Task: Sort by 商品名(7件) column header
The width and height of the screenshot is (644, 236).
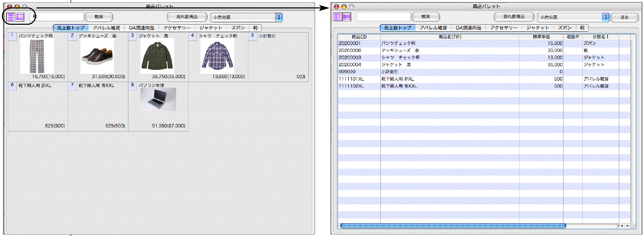Action: (450, 37)
